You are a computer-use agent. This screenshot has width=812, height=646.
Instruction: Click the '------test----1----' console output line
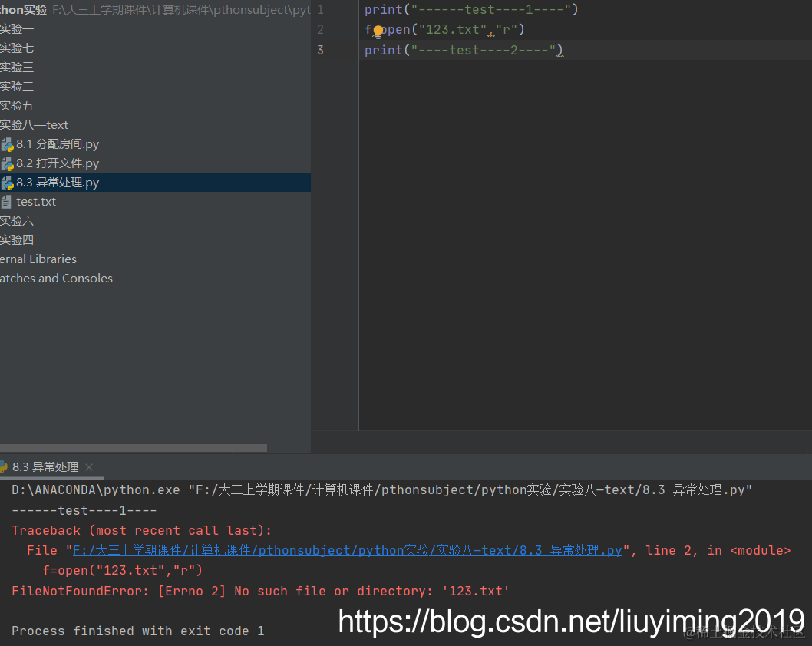click(x=84, y=510)
